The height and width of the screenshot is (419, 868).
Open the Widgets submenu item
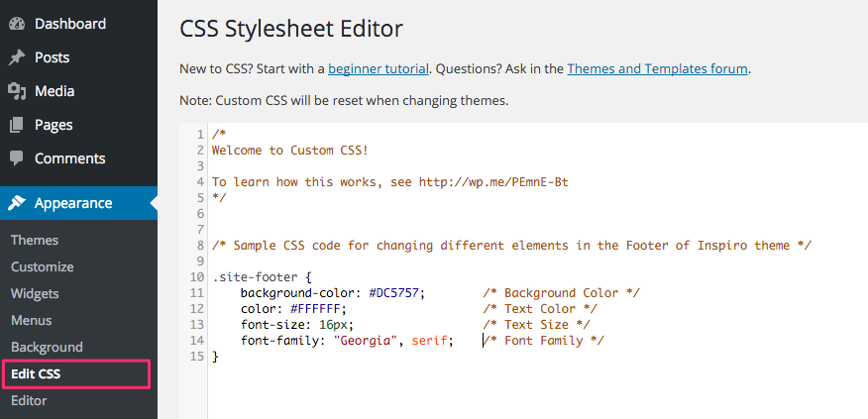point(35,293)
